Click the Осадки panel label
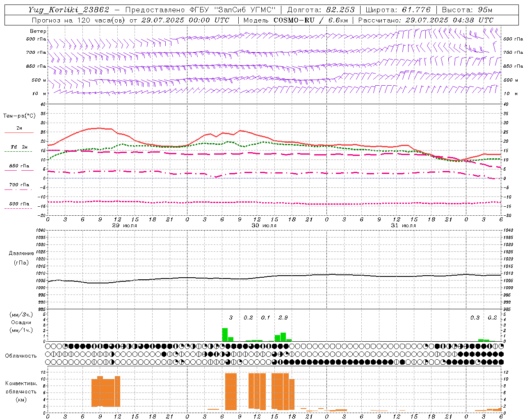 pyautogui.click(x=21, y=322)
